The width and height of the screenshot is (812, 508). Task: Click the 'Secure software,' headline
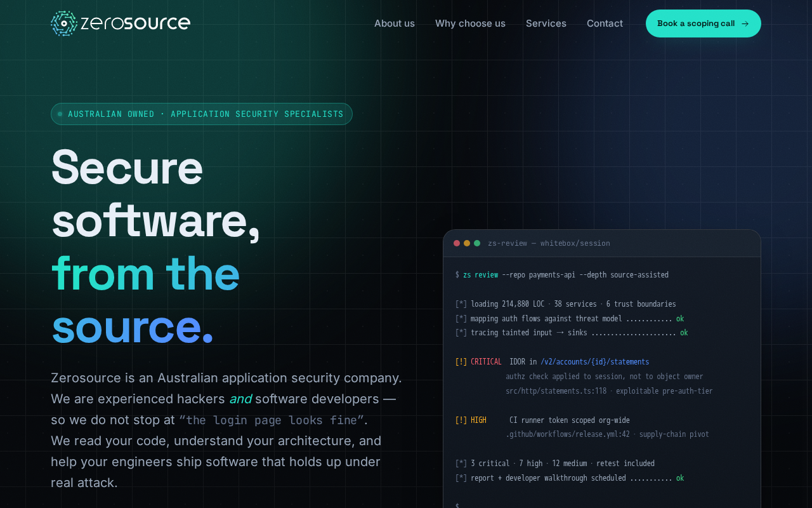pyautogui.click(x=155, y=193)
